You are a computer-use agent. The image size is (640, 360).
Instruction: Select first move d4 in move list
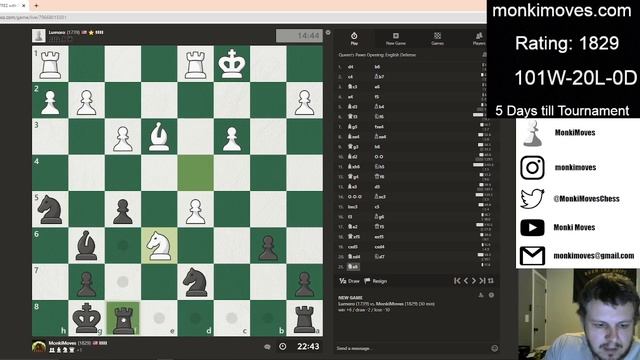pos(351,67)
